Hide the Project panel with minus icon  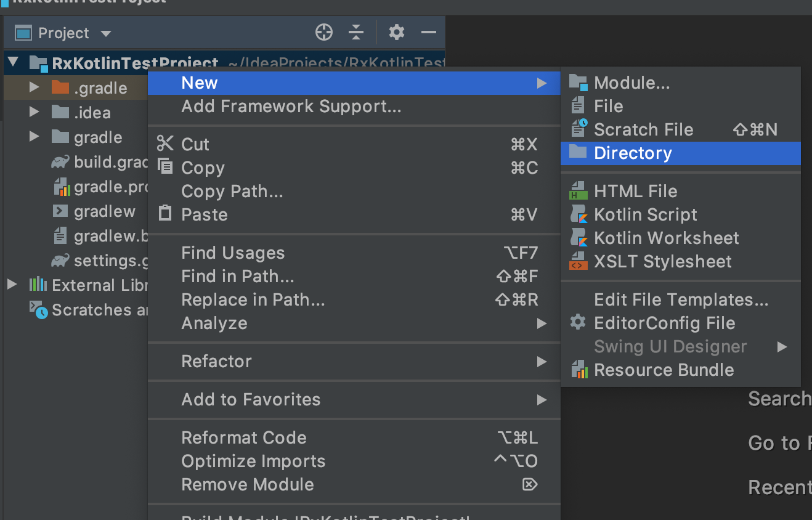coord(429,33)
